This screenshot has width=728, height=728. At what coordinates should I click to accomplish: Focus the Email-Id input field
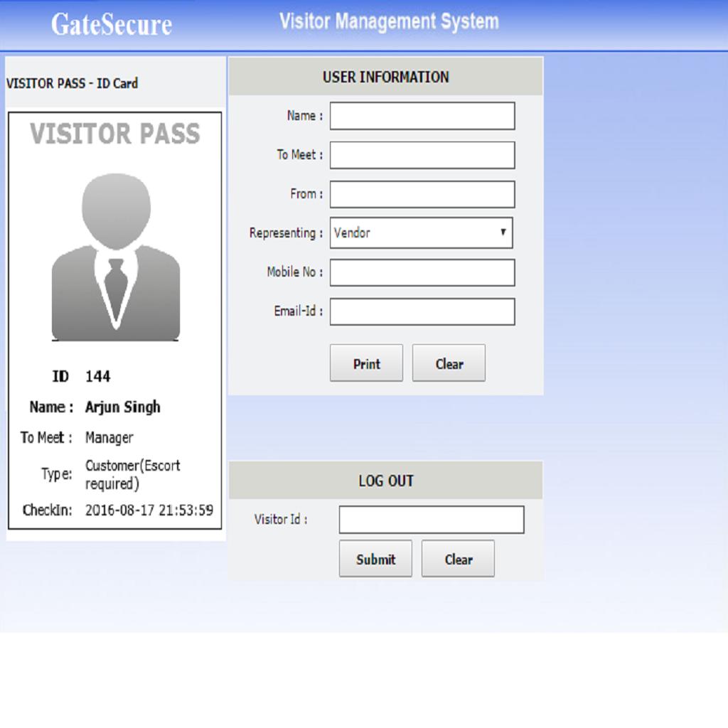pyautogui.click(x=422, y=311)
